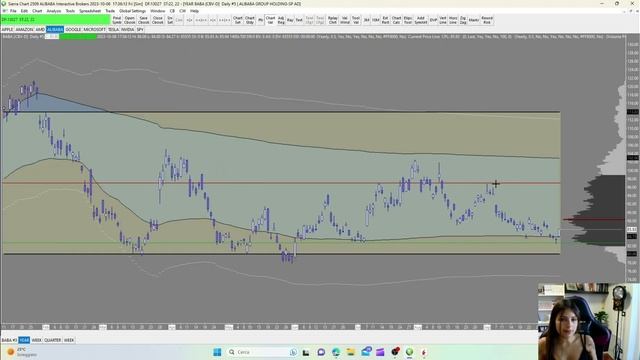Click the Replay Chart toolbar button

pos(333,20)
